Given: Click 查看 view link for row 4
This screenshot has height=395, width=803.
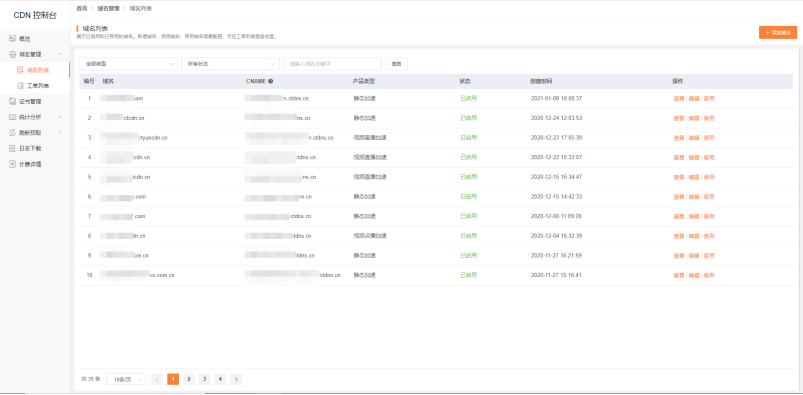Looking at the screenshot, I should 679,157.
